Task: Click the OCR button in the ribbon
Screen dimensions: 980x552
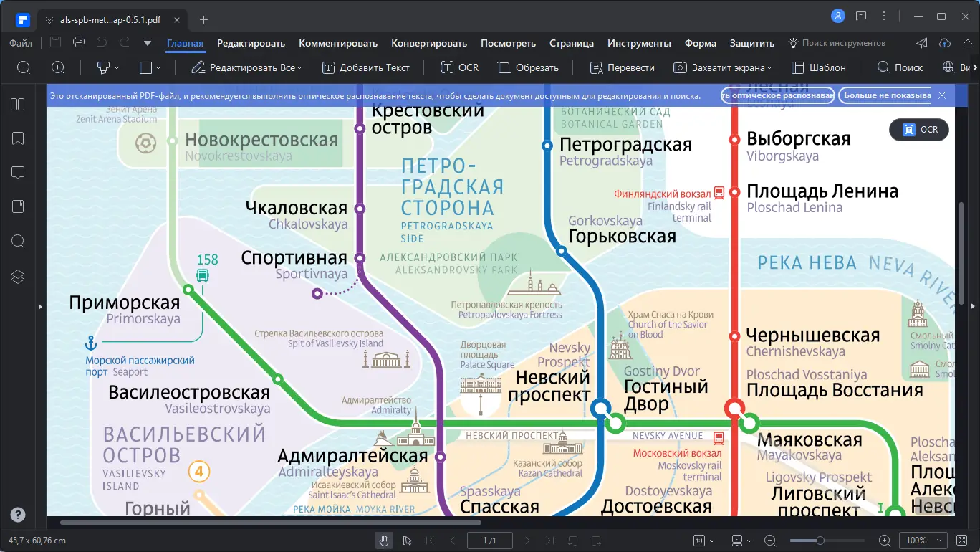Action: (459, 67)
